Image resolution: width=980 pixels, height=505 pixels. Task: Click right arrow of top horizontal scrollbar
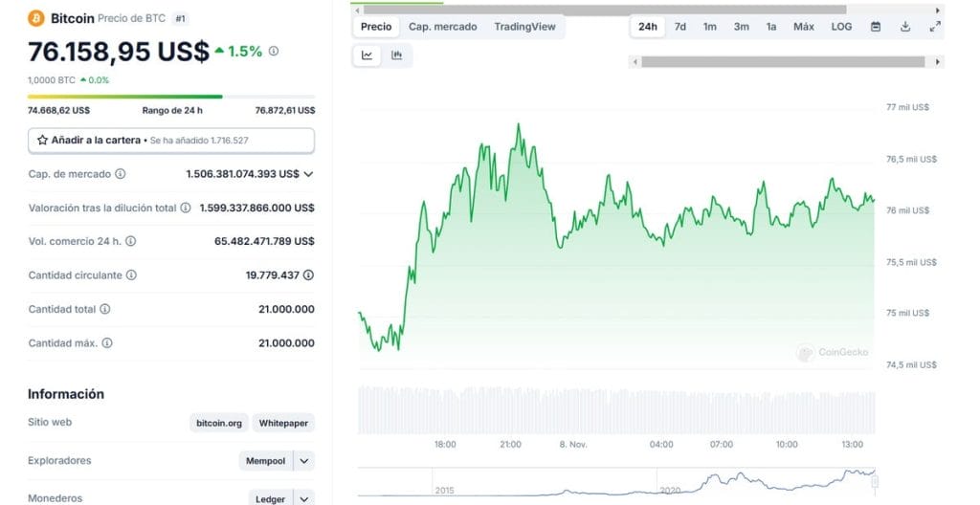pos(938,11)
